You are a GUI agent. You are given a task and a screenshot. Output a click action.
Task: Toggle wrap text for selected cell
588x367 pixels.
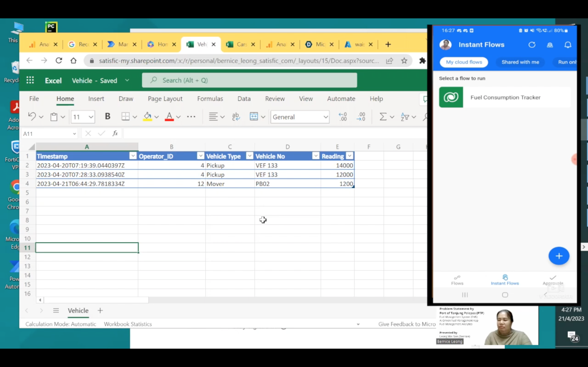coord(236,117)
